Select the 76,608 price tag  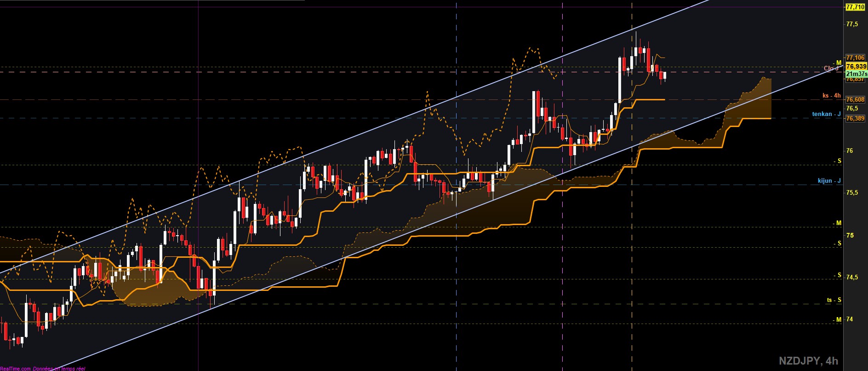click(856, 99)
